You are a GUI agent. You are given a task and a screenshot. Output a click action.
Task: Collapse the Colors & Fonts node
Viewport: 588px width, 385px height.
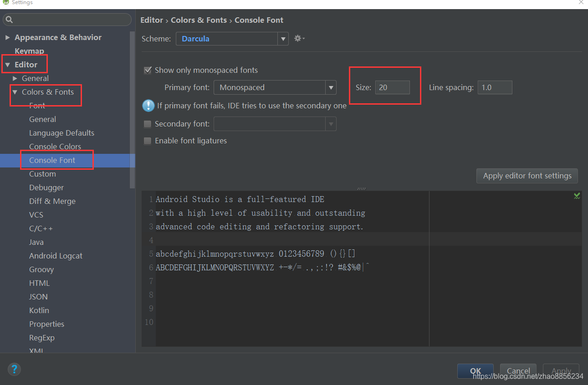(x=15, y=92)
